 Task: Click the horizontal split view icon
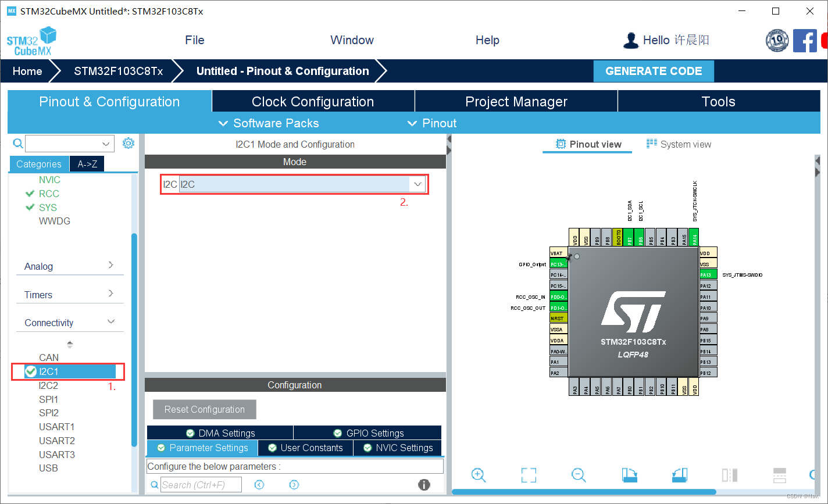[x=780, y=475]
